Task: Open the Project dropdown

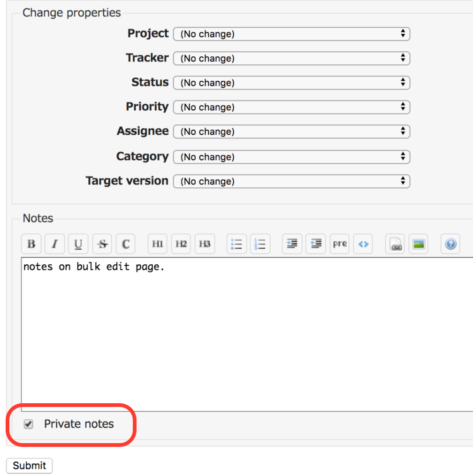Action: click(291, 34)
